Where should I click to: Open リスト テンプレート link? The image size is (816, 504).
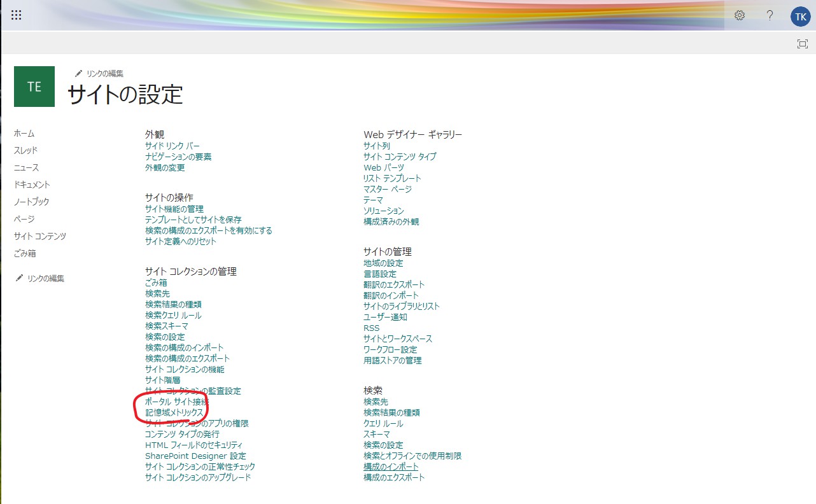click(392, 178)
